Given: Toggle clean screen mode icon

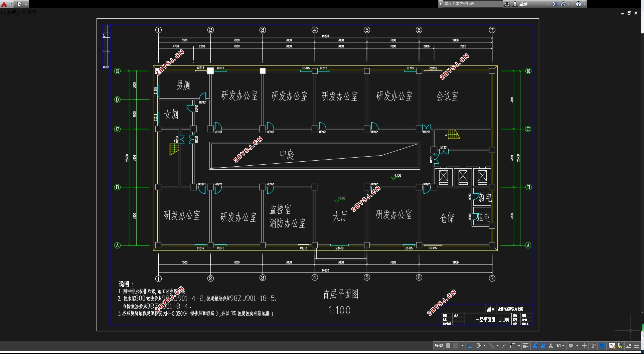Looking at the screenshot, I should click(x=629, y=346).
